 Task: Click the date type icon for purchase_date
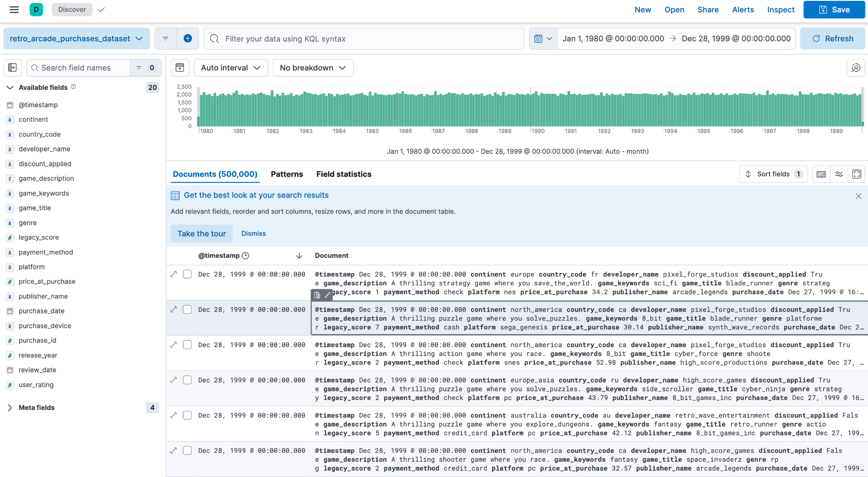(x=10, y=311)
